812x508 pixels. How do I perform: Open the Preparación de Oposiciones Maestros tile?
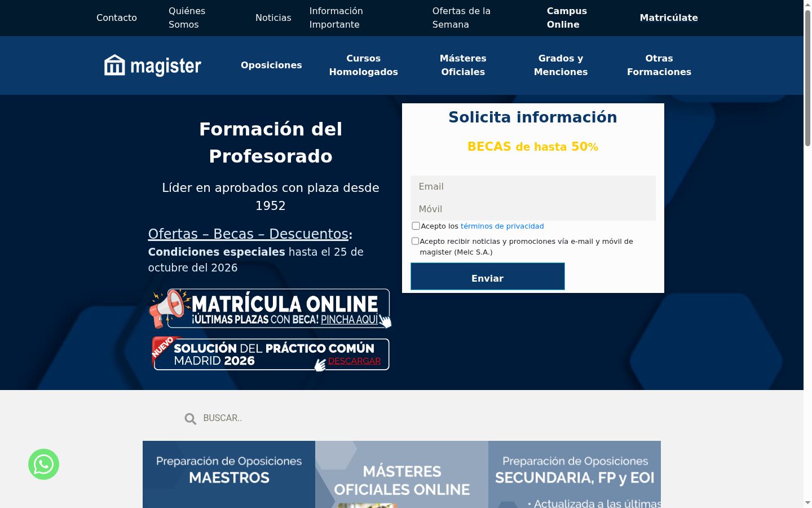point(229,474)
